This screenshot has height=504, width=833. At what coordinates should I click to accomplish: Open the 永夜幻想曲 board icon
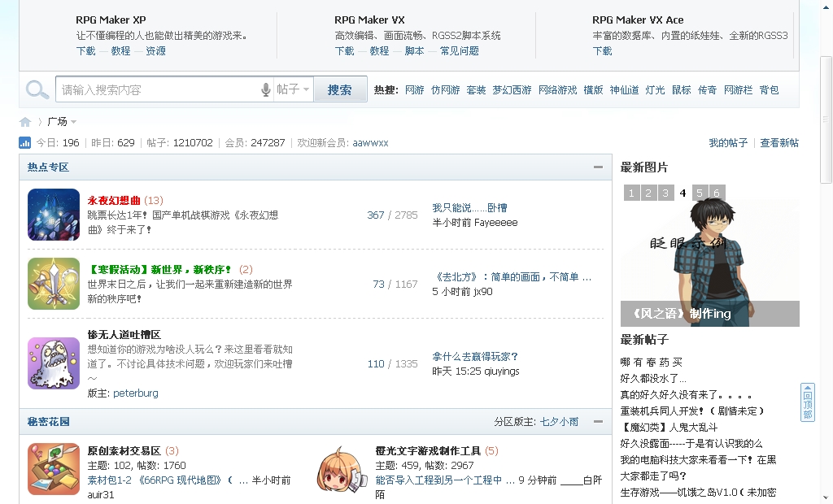point(54,215)
